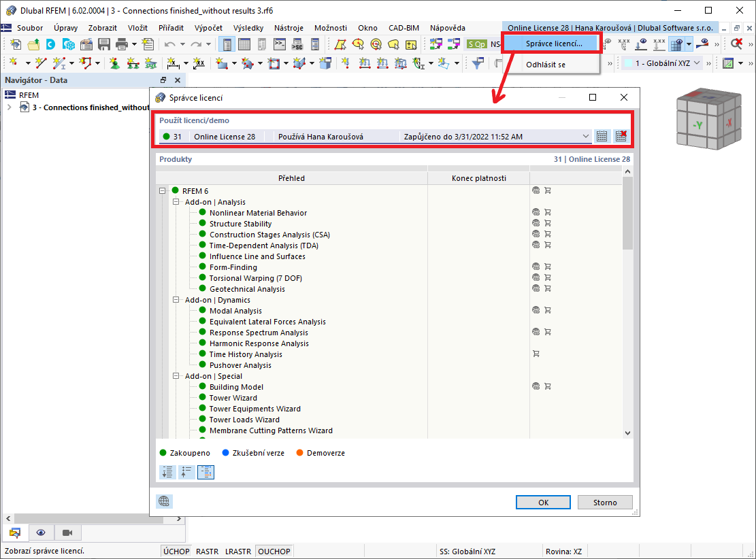Click the cart icon in Time History Analysis row

pos(536,354)
